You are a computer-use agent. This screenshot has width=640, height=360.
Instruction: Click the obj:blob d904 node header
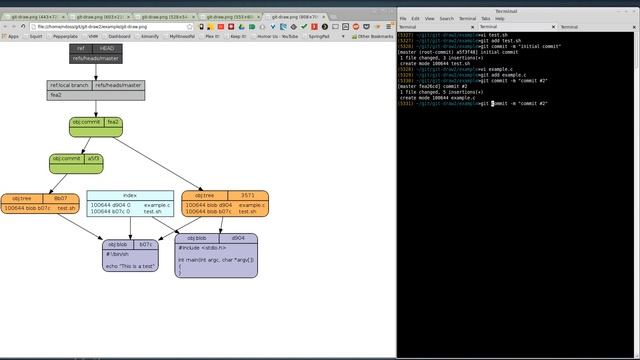[216, 238]
